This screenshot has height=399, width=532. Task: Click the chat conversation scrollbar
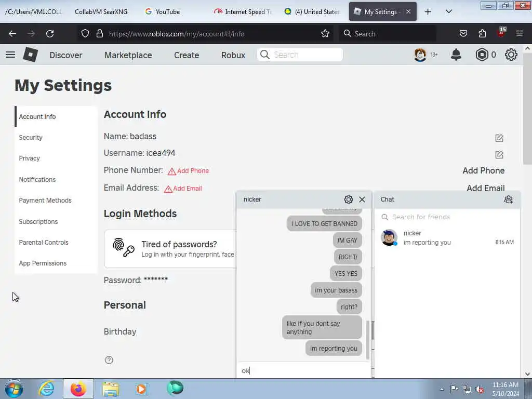[368, 339]
